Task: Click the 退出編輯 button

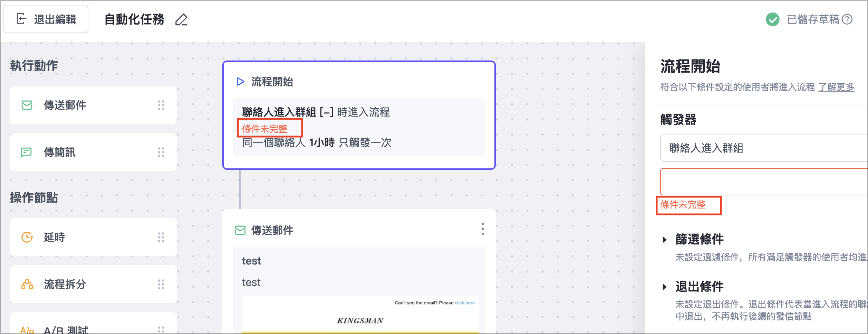Action: pos(46,19)
